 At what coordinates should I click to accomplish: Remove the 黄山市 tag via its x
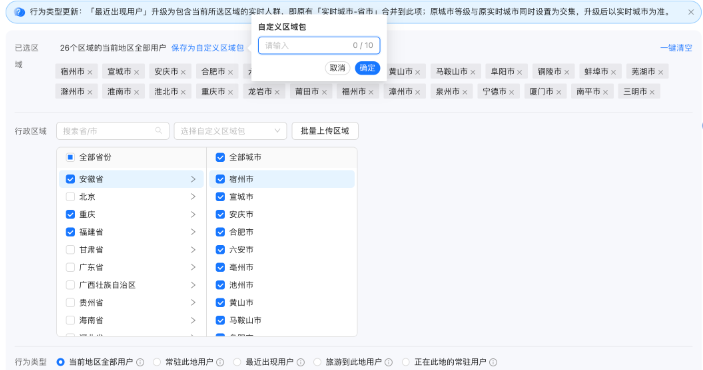(417, 72)
